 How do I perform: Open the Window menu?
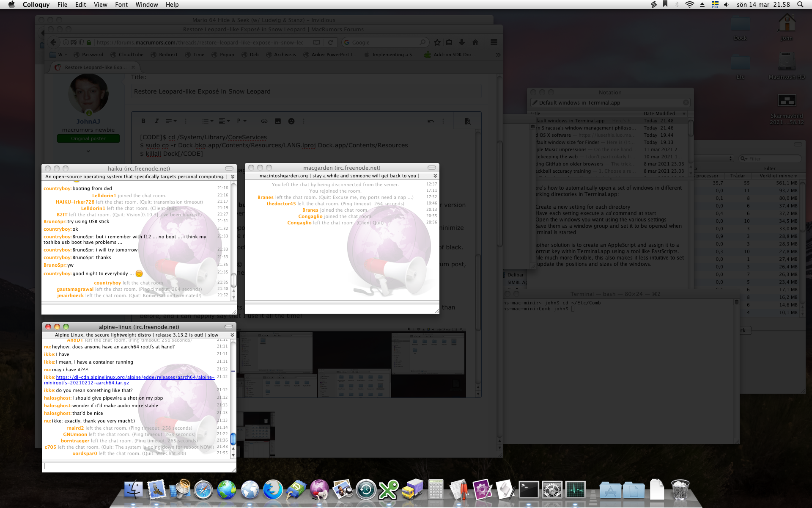tap(146, 5)
